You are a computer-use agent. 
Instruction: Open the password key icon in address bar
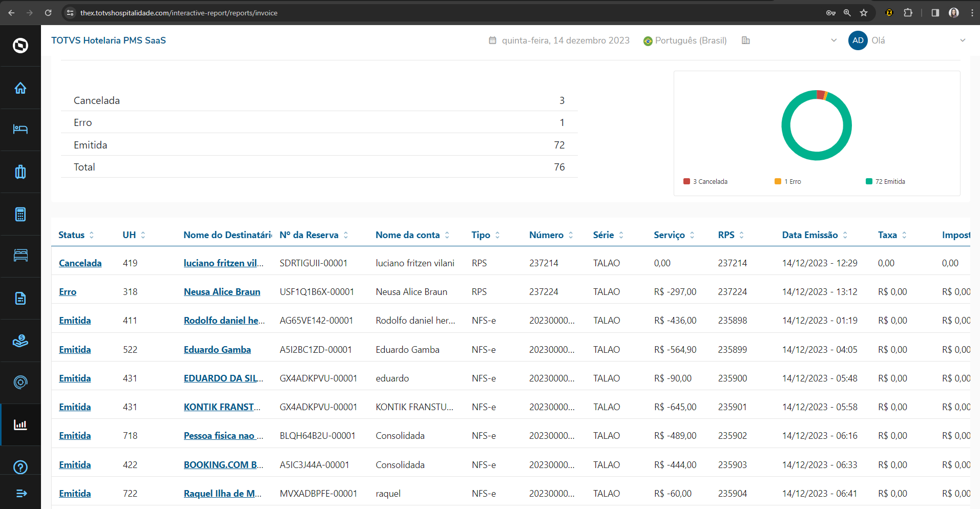pyautogui.click(x=831, y=13)
